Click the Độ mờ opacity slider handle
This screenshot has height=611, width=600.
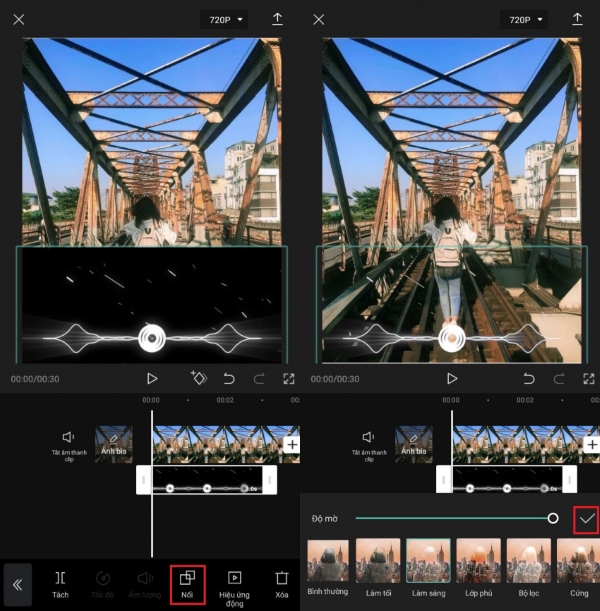point(552,518)
